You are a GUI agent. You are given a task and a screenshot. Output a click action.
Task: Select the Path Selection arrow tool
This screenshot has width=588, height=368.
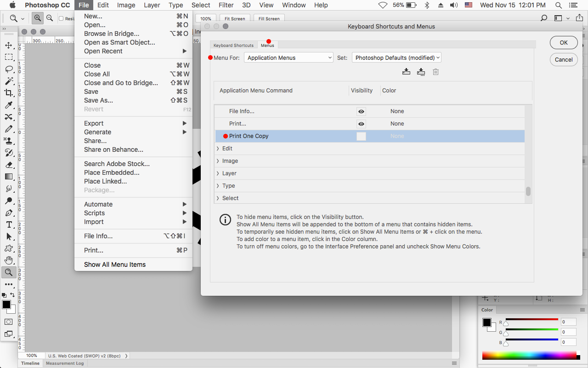coord(8,236)
